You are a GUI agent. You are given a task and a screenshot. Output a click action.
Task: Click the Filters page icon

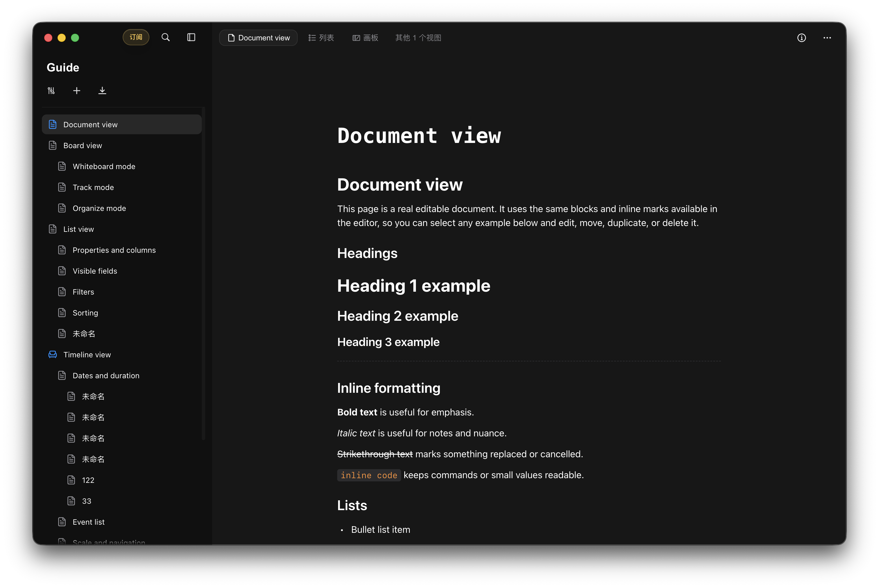point(62,292)
